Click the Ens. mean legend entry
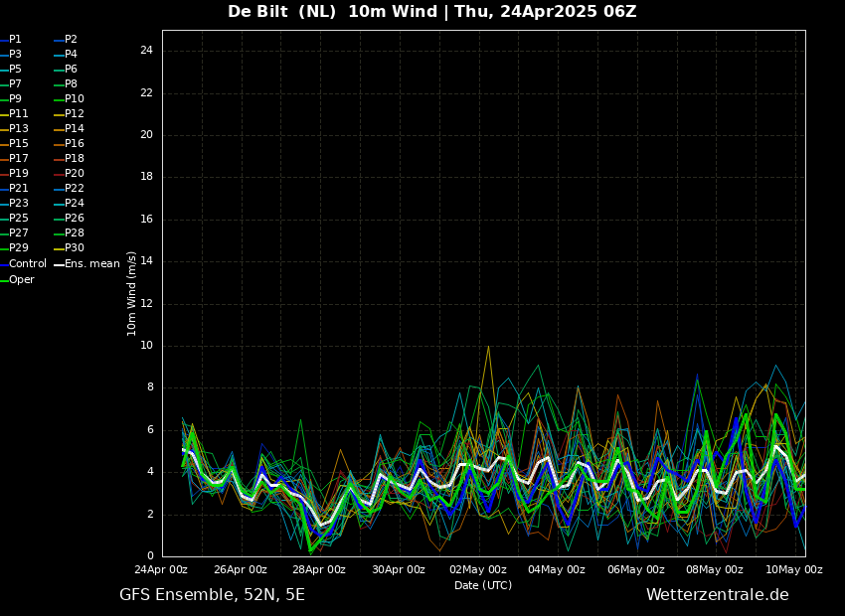 pos(91,264)
